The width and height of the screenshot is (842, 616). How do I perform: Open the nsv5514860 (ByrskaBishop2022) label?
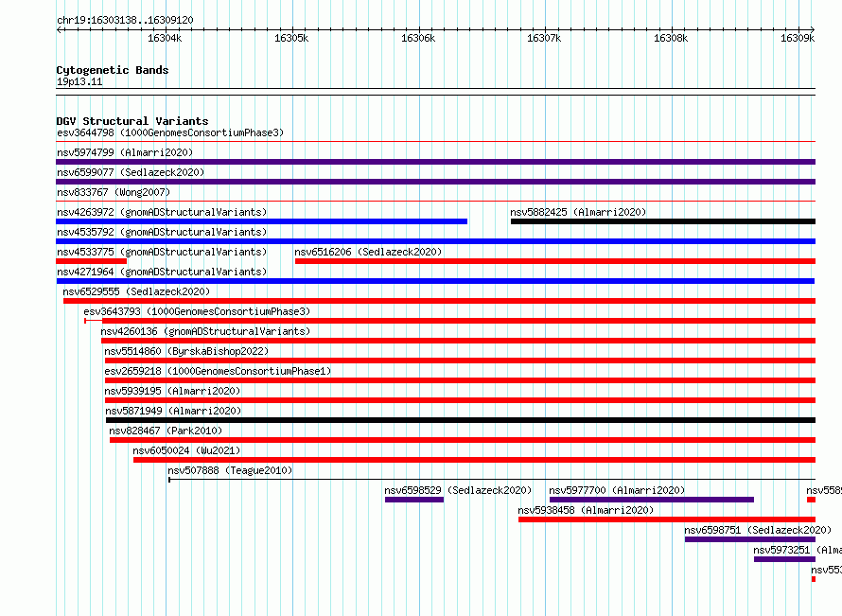[x=186, y=351]
